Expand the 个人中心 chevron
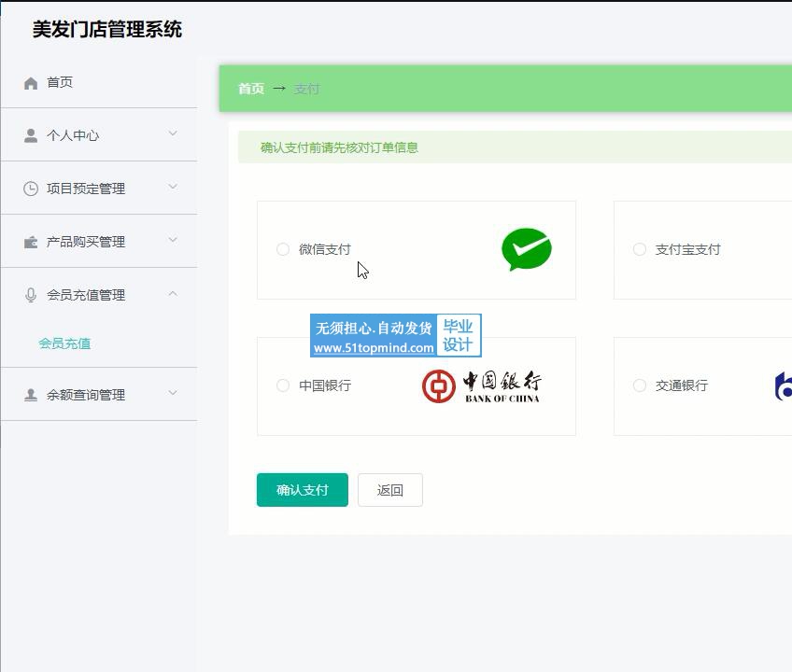The width and height of the screenshot is (792, 672). (x=173, y=133)
